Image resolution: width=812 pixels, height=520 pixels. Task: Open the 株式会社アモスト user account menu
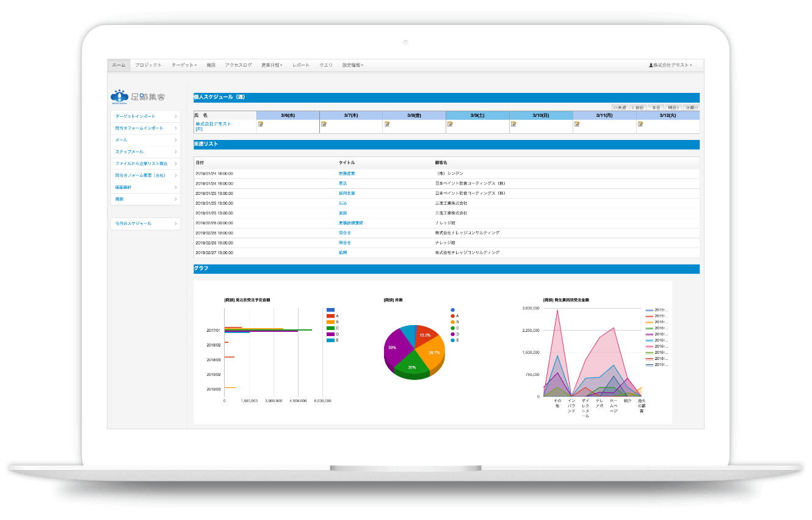click(x=670, y=65)
